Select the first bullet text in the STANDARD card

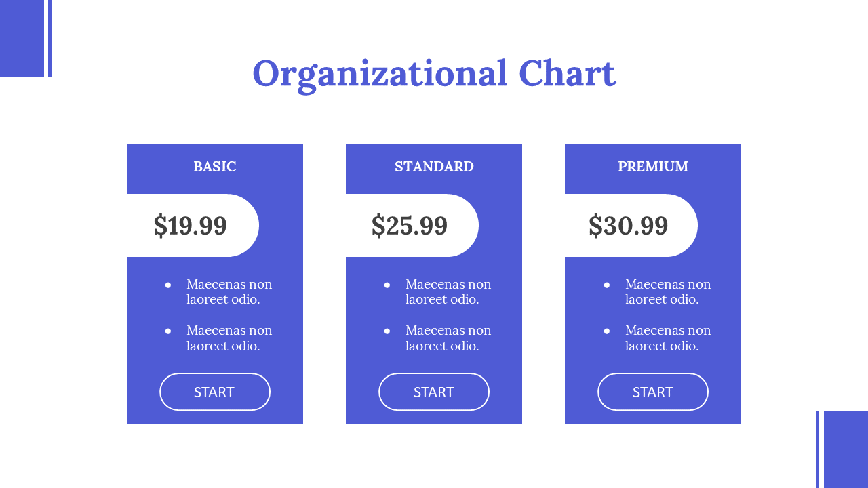click(x=448, y=291)
